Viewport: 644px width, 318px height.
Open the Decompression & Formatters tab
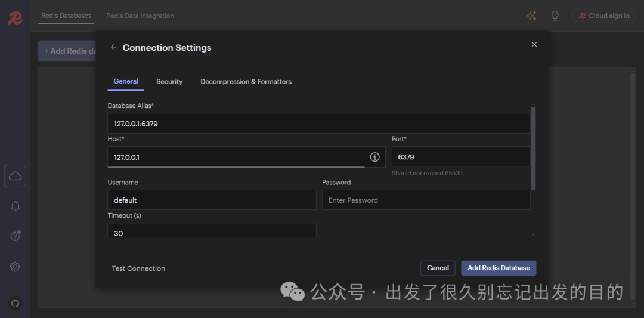click(246, 82)
